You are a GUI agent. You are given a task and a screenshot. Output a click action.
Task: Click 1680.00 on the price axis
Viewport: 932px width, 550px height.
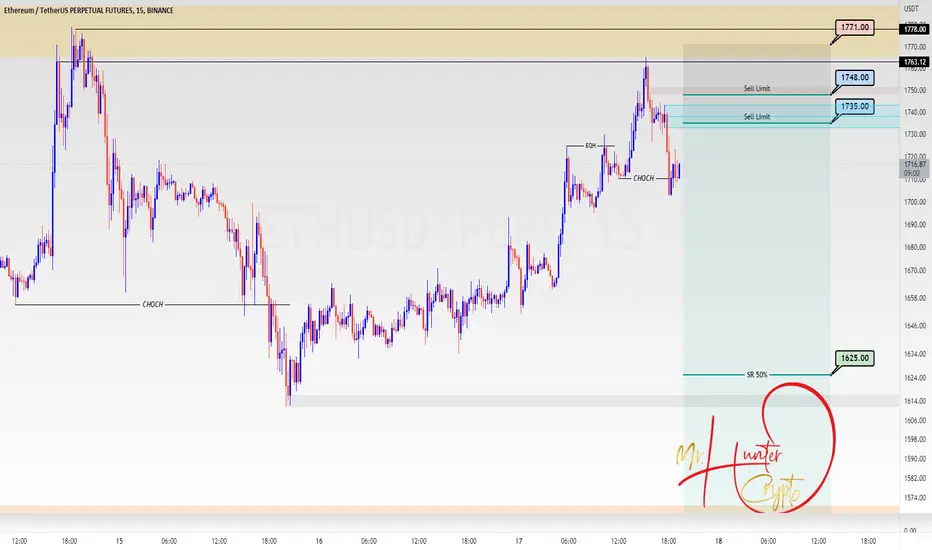coord(915,247)
